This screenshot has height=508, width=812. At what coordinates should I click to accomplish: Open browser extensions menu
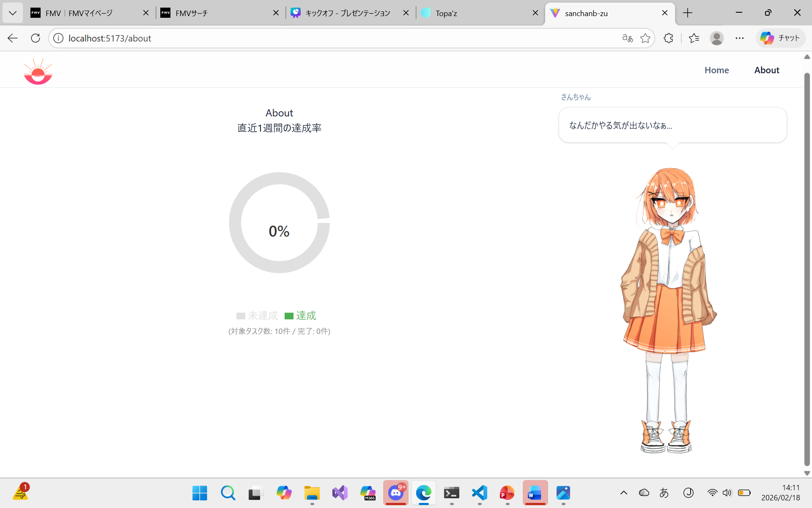click(x=668, y=38)
